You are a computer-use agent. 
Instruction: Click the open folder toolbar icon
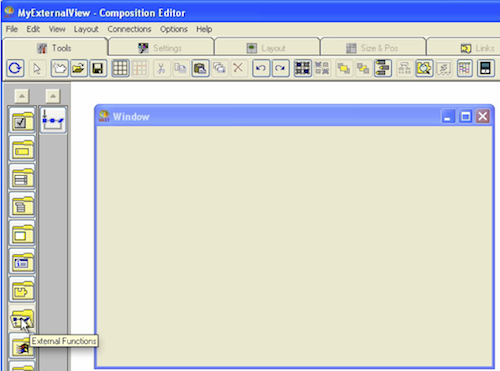point(79,68)
